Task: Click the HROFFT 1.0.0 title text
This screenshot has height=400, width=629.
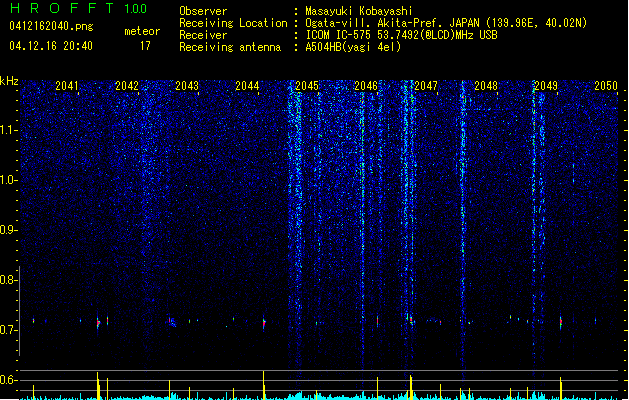Action: pyautogui.click(x=78, y=8)
